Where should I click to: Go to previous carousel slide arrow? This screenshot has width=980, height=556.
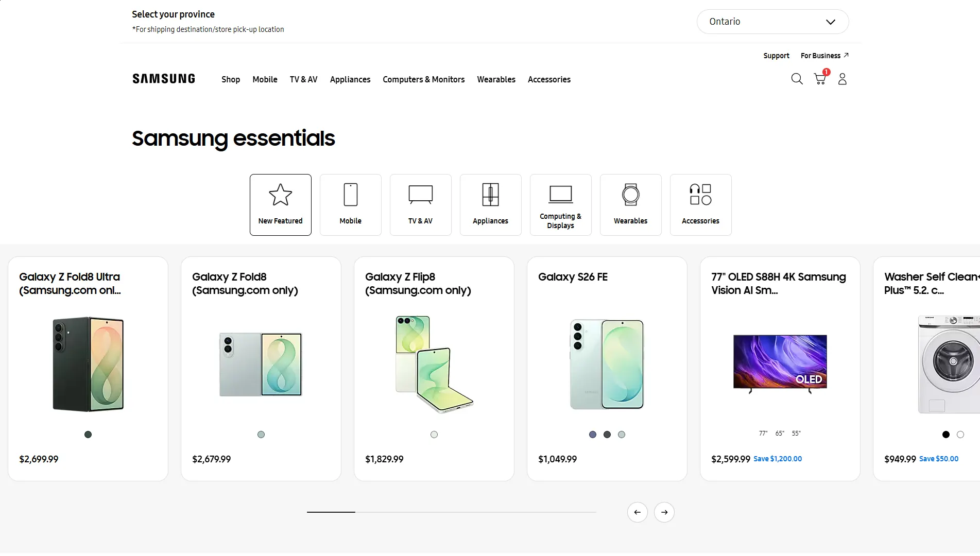[x=638, y=512]
